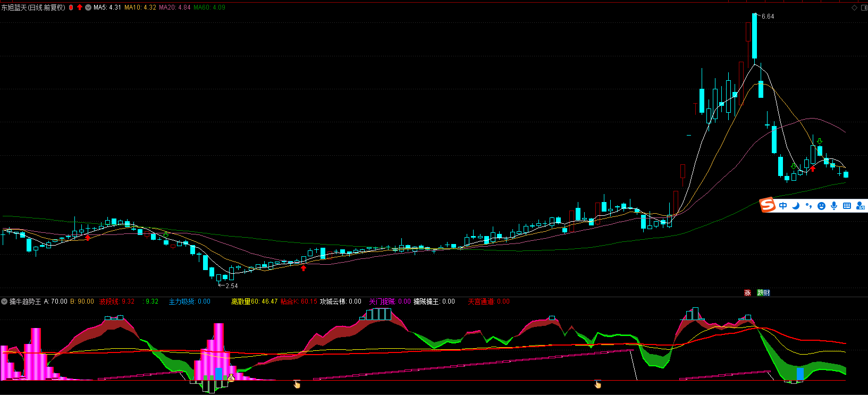The width and height of the screenshot is (868, 395).
Task: Click the red 波段线: 9.32 label
Action: [117, 301]
